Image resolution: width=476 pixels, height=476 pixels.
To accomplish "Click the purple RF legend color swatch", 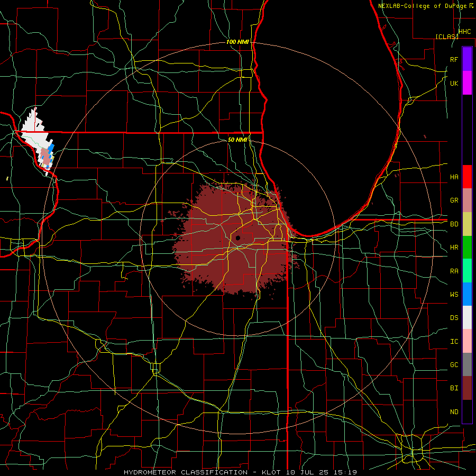I will coord(467,59).
